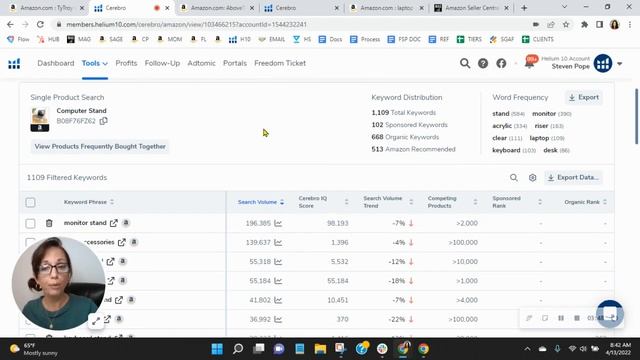Open the Facebook icon in header
Screen dimensions: 640x360
(501, 63)
